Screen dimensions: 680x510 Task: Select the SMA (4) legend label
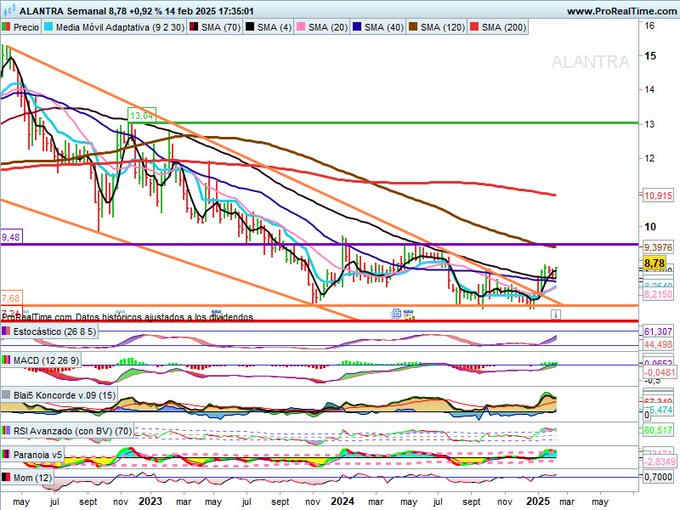coord(274,27)
